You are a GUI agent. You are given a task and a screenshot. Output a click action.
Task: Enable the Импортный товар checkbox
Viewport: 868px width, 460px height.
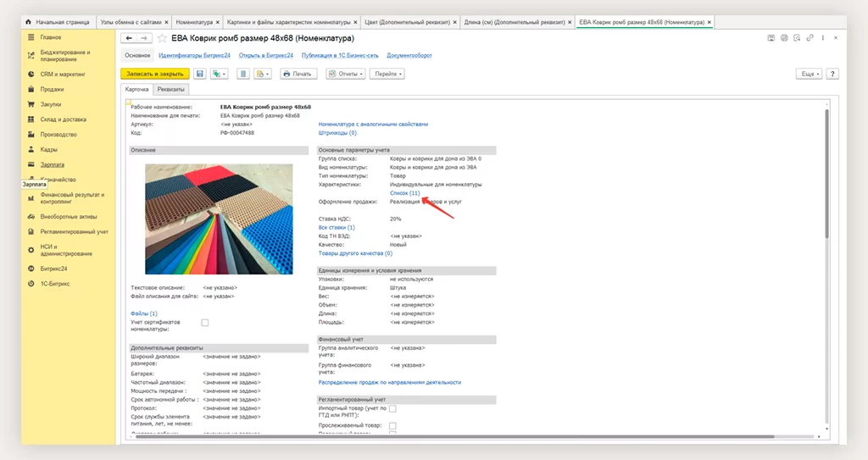coord(392,409)
